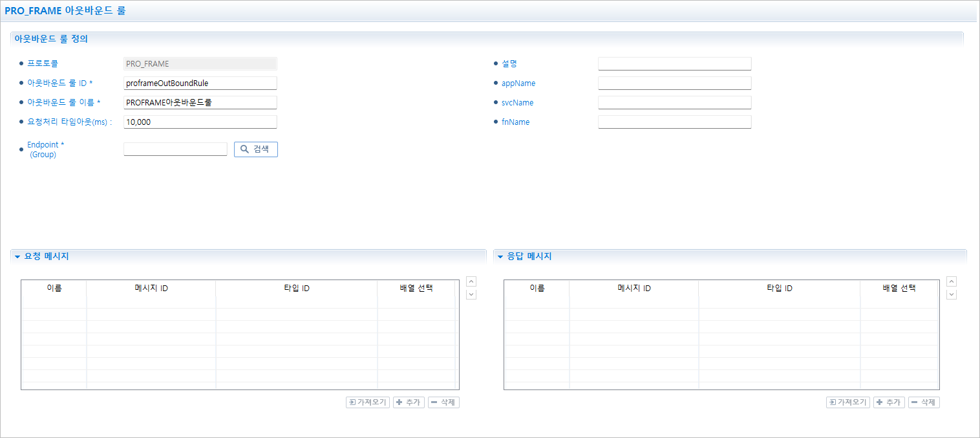
Task: Collapse the 요청 메시지 panel
Action: point(16,256)
